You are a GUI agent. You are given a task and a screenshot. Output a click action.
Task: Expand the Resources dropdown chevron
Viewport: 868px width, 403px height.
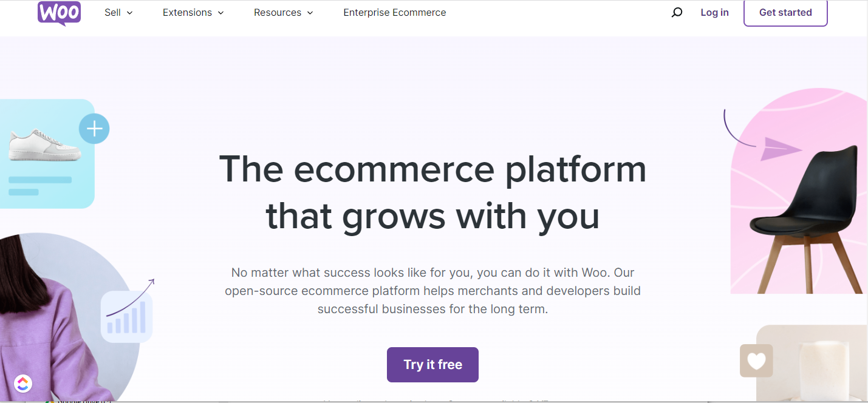click(310, 13)
